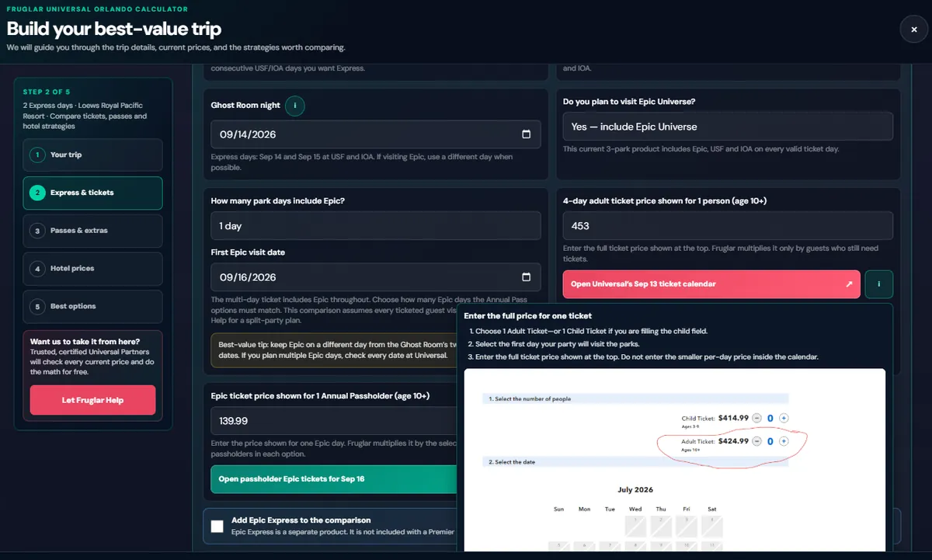Increase Child Ticket count with plus
The height and width of the screenshot is (560, 932).
(784, 418)
